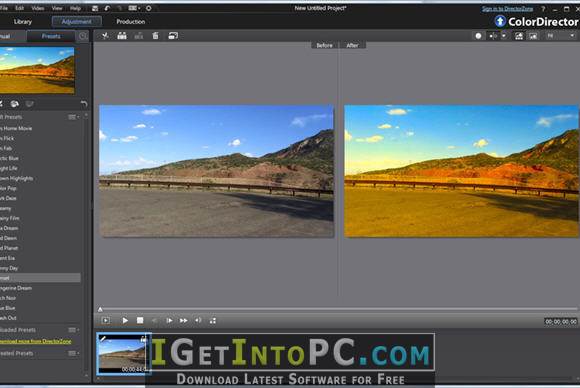Click the Sign in to DirectorZone link
Screen dimensions: 580x388
click(x=507, y=9)
